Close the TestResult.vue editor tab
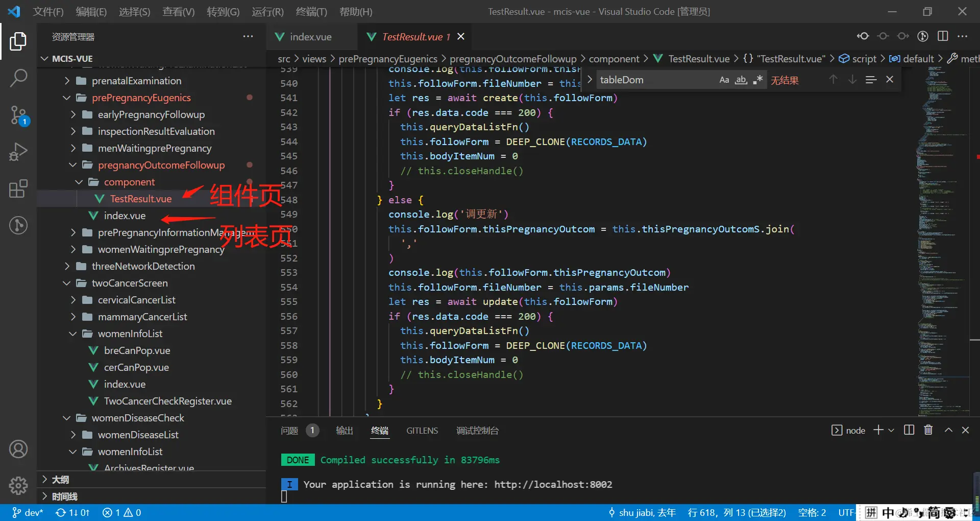This screenshot has width=980, height=521. pyautogui.click(x=461, y=36)
